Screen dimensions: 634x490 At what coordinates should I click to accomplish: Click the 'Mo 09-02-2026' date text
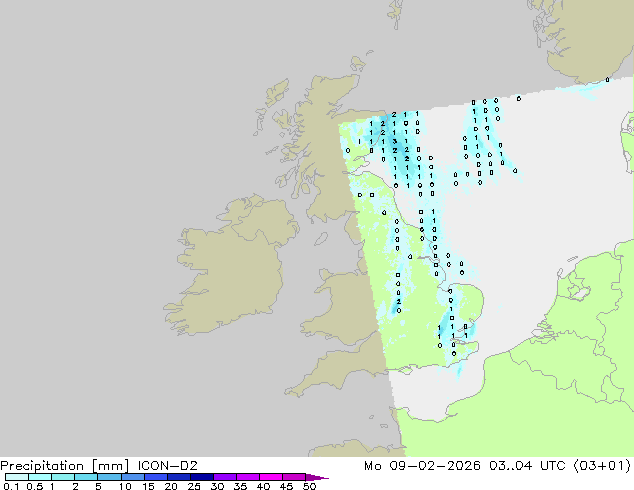(x=422, y=466)
